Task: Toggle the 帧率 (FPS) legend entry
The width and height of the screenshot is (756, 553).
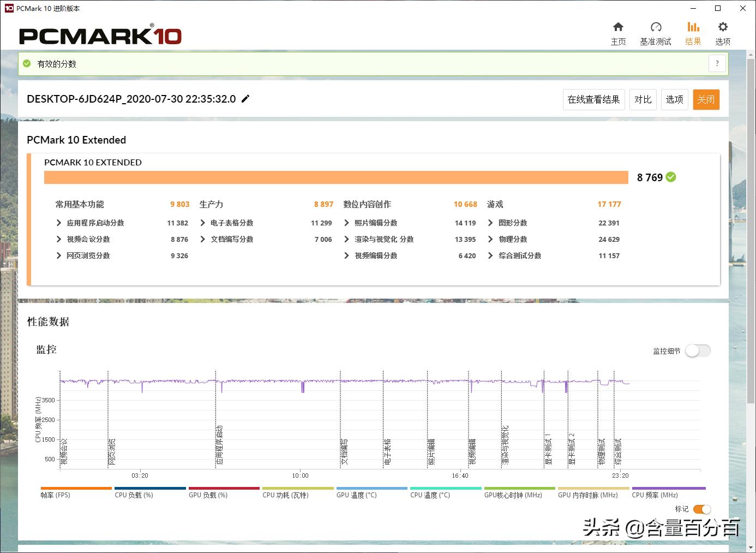Action: [76, 490]
